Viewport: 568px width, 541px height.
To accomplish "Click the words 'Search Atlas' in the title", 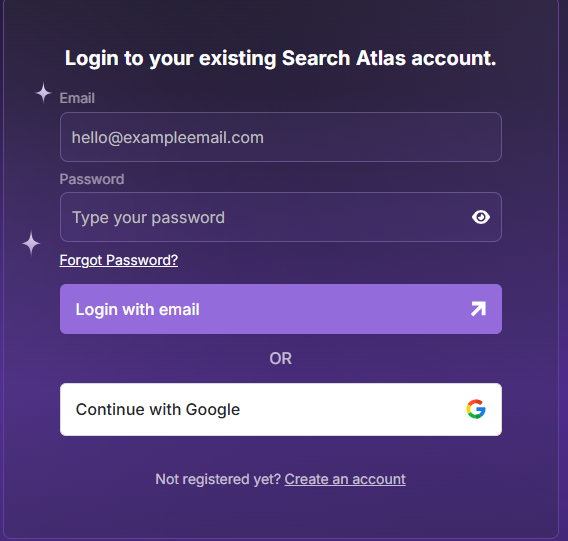I will tap(343, 58).
